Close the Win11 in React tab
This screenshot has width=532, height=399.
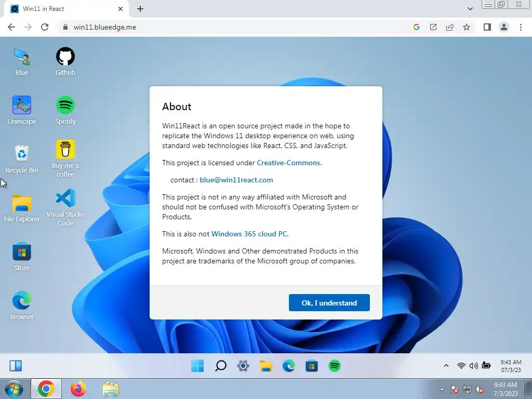[x=121, y=9]
